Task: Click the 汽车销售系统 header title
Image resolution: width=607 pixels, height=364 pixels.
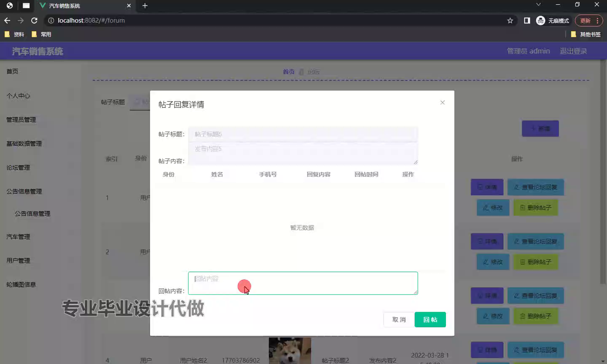Action: [38, 51]
